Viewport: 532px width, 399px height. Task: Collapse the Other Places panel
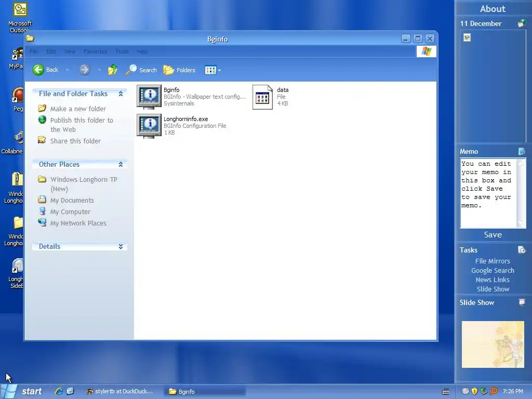(x=121, y=165)
